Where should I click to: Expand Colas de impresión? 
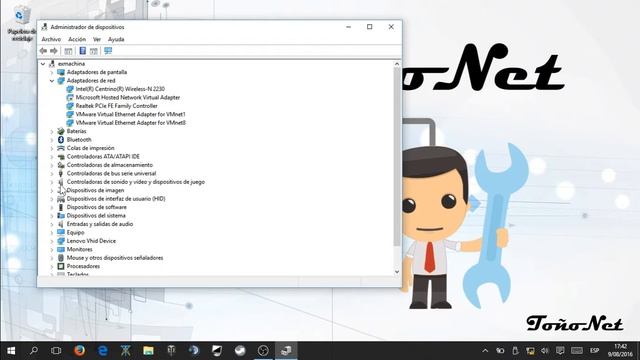[52, 148]
